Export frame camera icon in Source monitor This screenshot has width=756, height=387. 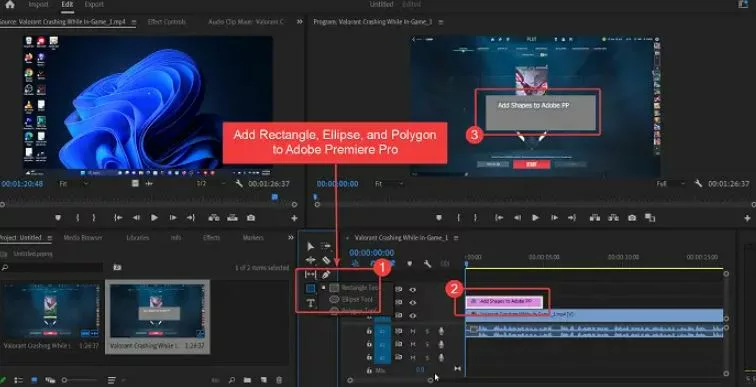(x=251, y=218)
